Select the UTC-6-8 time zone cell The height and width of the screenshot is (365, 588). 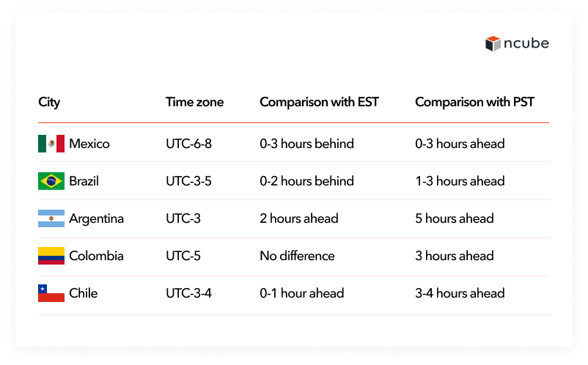188,144
